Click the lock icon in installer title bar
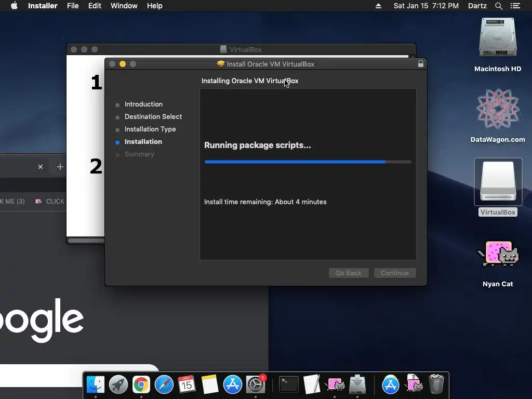This screenshot has height=399, width=532. click(420, 64)
